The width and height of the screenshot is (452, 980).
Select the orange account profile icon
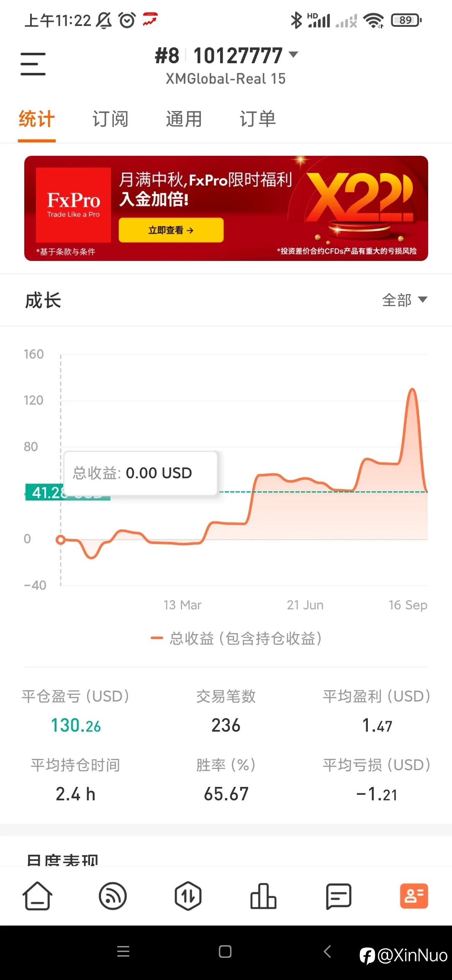pyautogui.click(x=414, y=896)
